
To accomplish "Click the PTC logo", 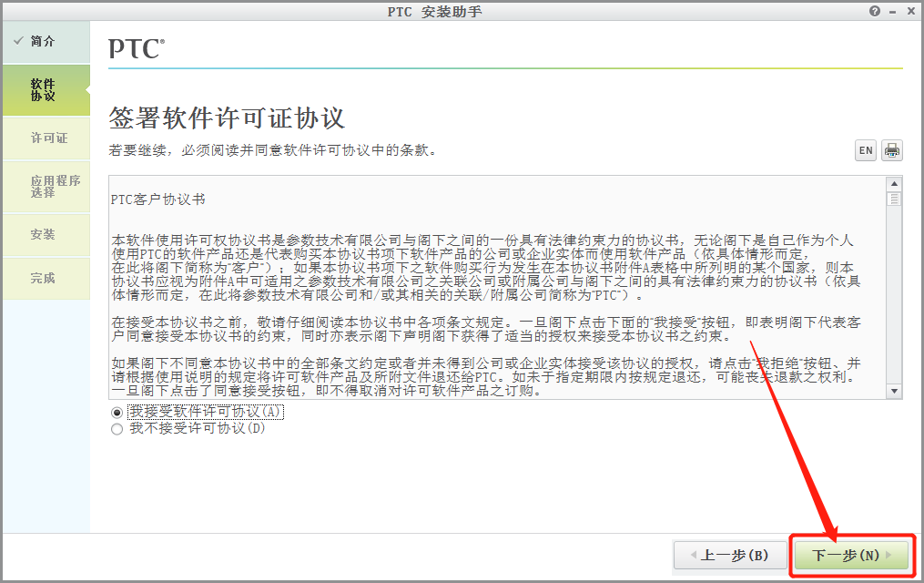I will pyautogui.click(x=137, y=48).
